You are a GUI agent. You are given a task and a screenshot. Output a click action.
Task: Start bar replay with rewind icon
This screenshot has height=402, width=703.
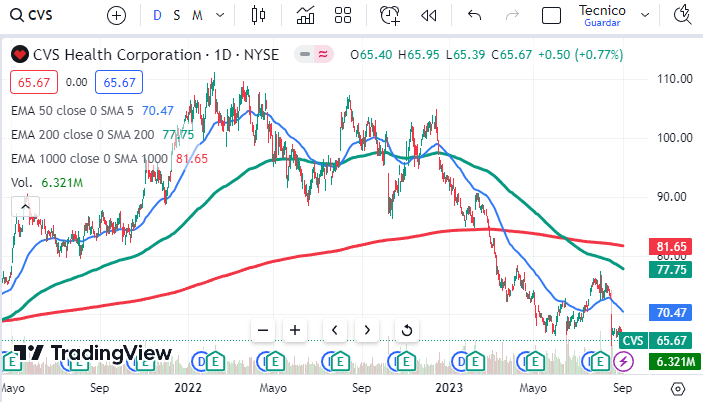tap(429, 16)
